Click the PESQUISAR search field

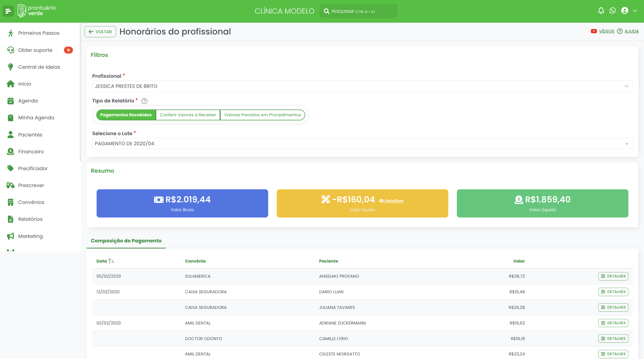[358, 11]
